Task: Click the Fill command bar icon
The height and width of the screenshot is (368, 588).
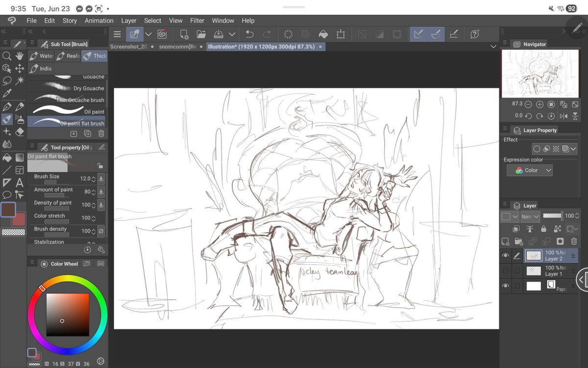Action: point(323,34)
